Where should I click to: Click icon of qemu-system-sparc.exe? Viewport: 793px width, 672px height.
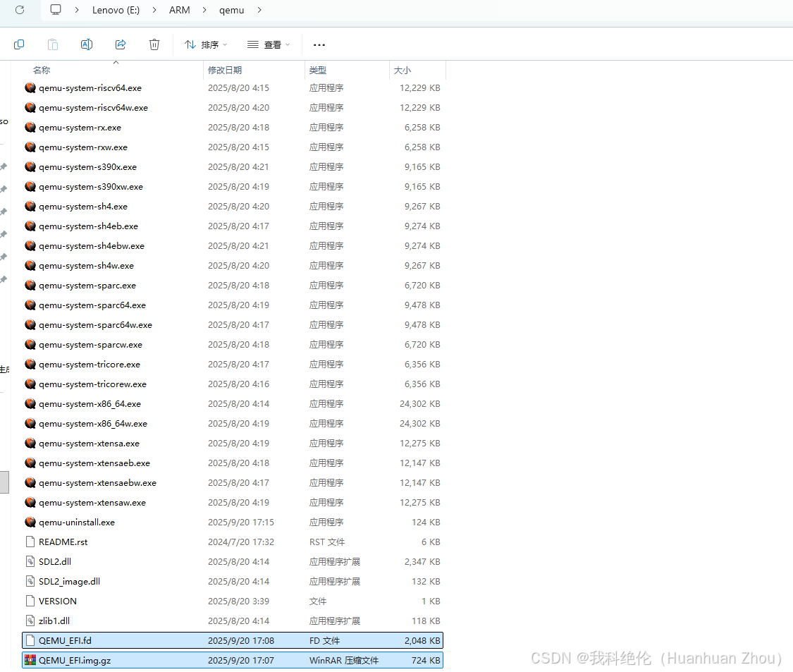pyautogui.click(x=30, y=285)
